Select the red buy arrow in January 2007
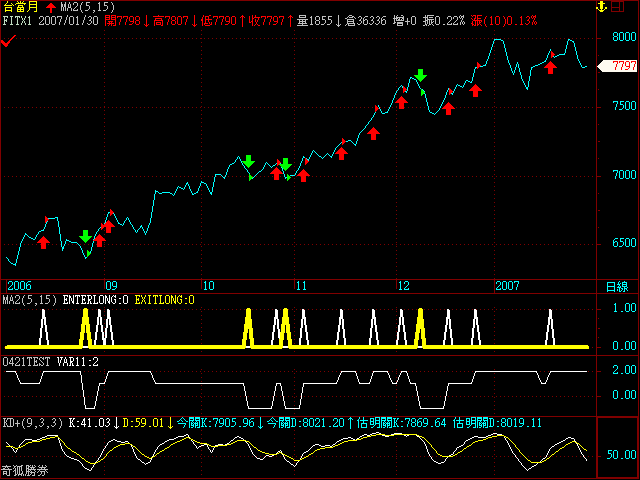The height and width of the screenshot is (480, 640). [x=551, y=67]
